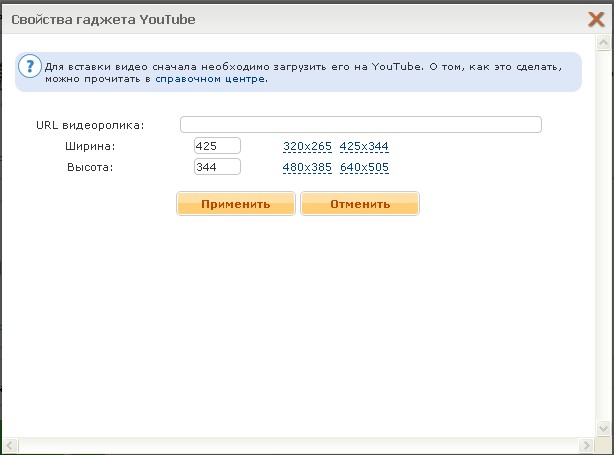The height and width of the screenshot is (455, 614).
Task: Click the Высота label
Action: tap(89, 167)
